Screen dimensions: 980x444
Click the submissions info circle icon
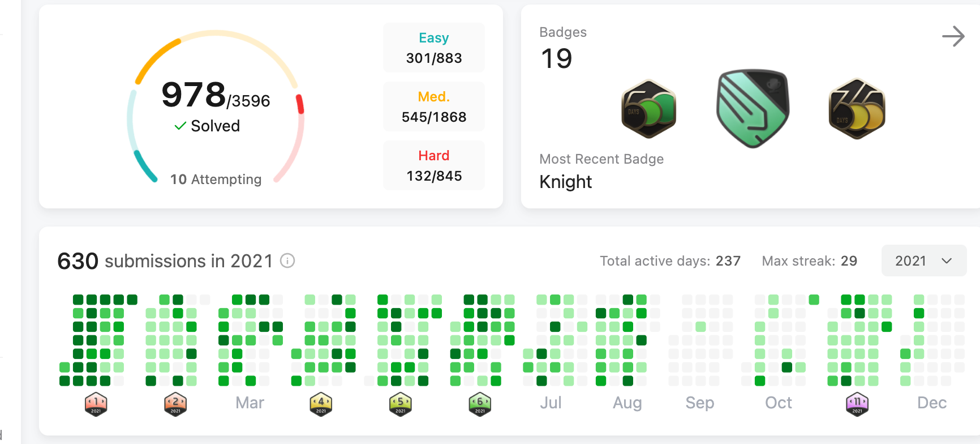(287, 261)
